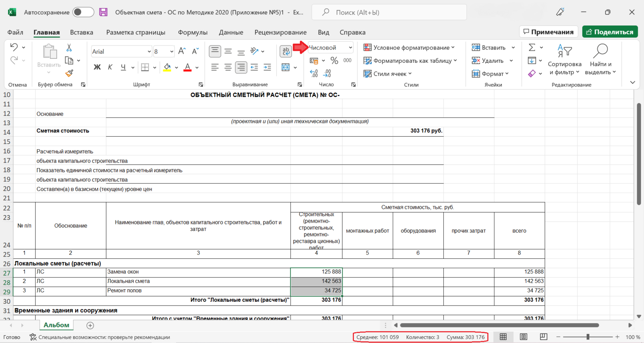The image size is (644, 343).
Task: Click the Cut scissors icon
Action: (x=69, y=48)
